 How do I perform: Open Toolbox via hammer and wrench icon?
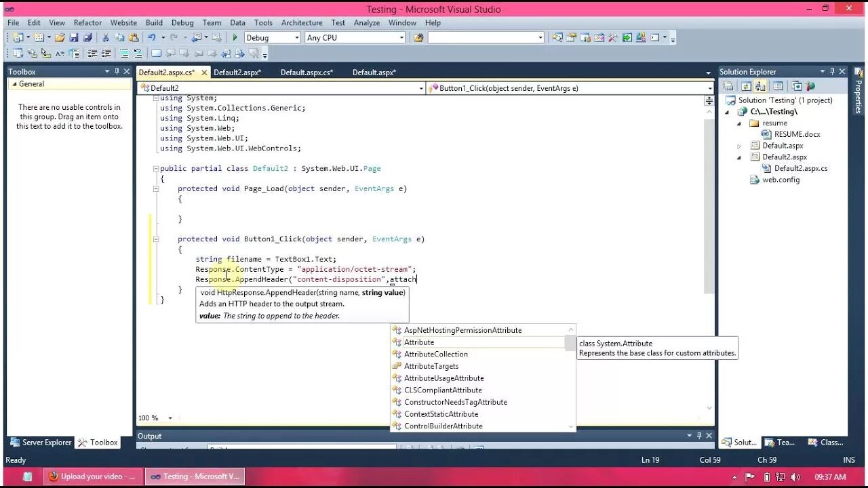(612, 38)
